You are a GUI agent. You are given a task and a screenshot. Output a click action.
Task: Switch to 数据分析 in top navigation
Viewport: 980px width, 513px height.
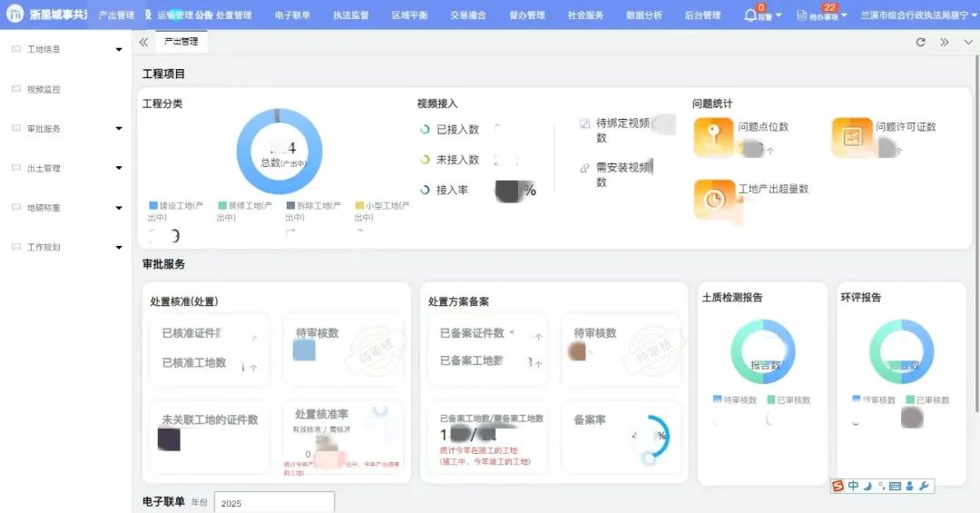pyautogui.click(x=642, y=15)
